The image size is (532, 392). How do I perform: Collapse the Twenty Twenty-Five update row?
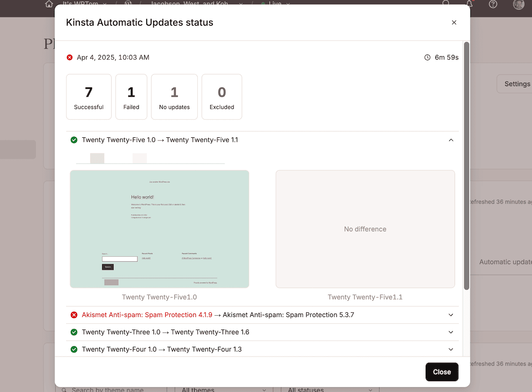click(x=451, y=140)
